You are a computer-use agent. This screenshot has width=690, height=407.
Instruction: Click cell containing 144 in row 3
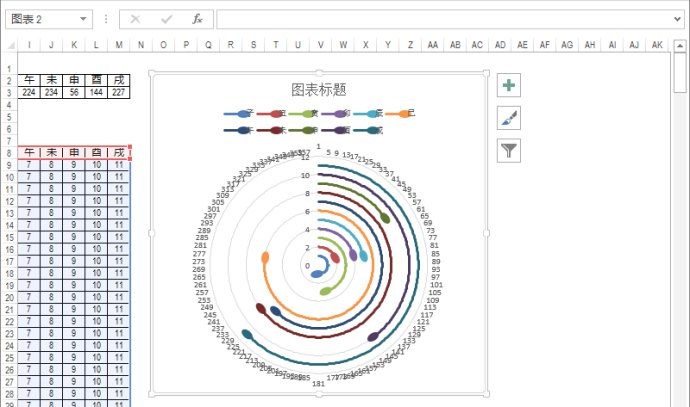click(x=96, y=92)
